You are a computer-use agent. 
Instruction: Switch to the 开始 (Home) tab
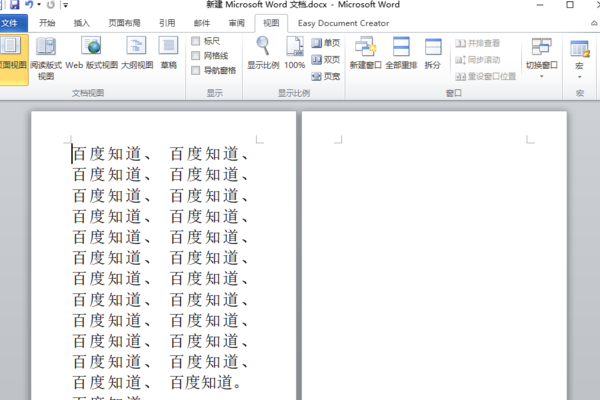click(47, 23)
